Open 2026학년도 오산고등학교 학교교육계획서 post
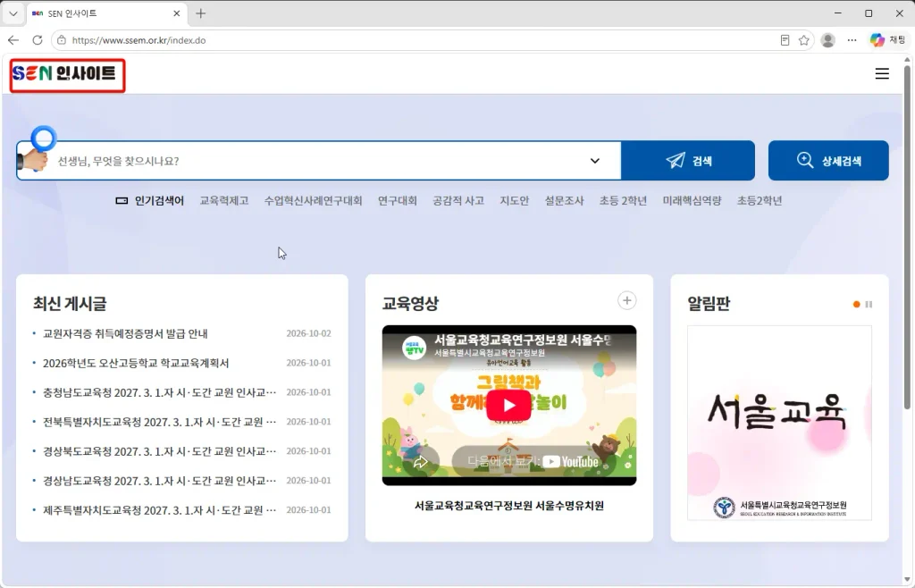This screenshot has width=915, height=588. coord(136,363)
